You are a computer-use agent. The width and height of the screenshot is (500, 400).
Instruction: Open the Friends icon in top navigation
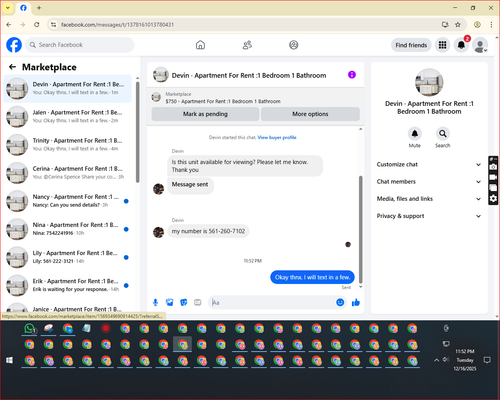[247, 45]
